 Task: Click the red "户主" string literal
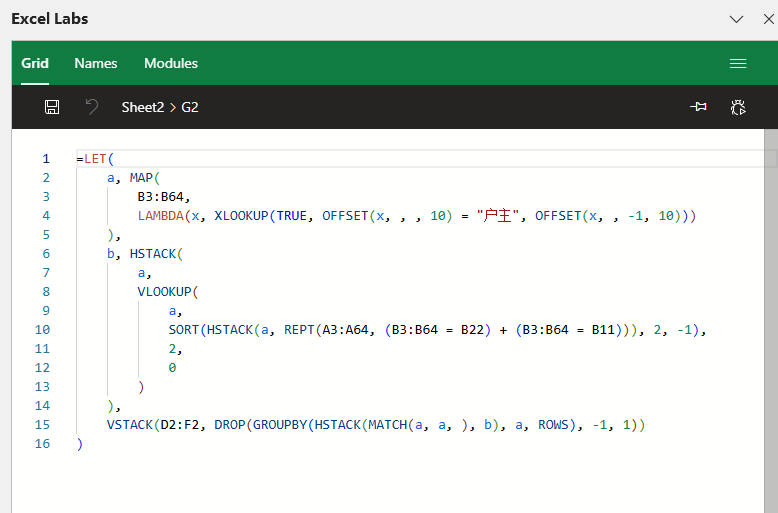tap(498, 216)
